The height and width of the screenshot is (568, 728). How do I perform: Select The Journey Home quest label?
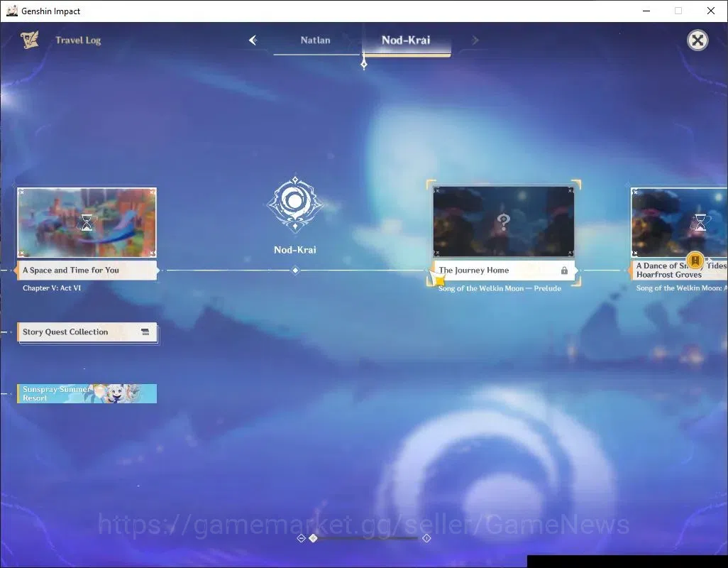504,271
